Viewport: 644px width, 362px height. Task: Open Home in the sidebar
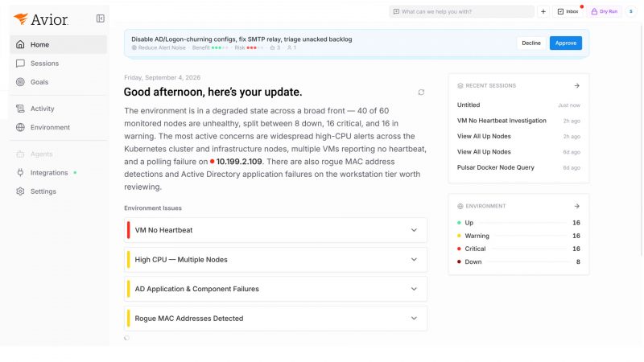tap(58, 44)
